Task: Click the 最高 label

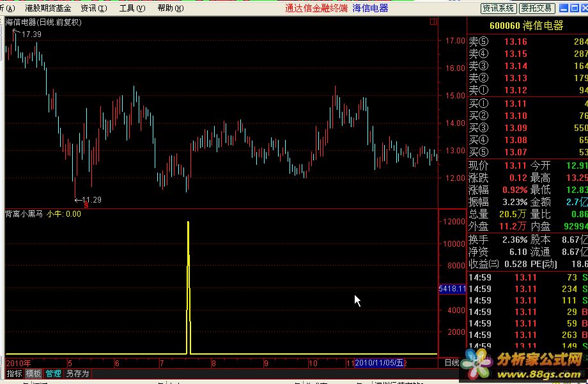Action: (x=540, y=178)
